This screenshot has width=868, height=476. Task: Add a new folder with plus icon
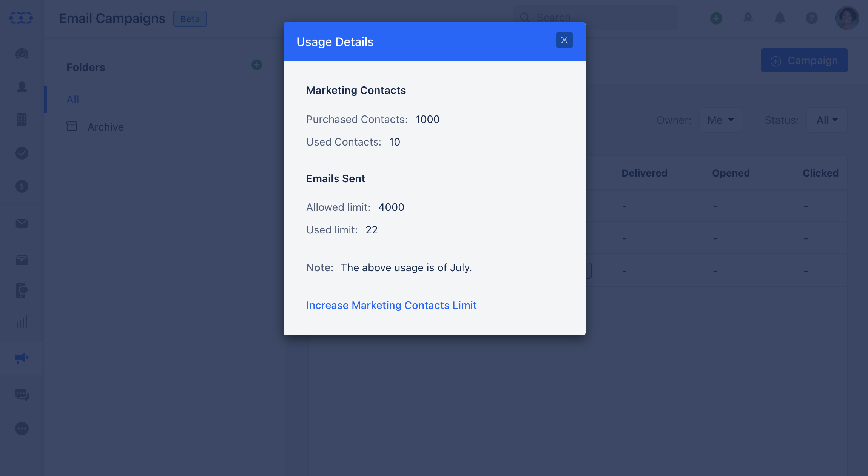(x=257, y=65)
